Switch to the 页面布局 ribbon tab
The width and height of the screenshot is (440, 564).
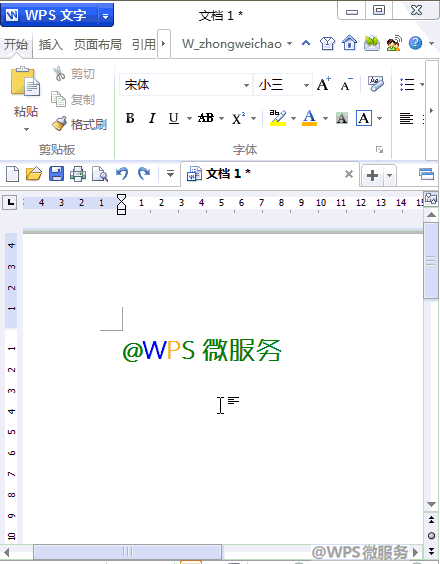pos(97,44)
